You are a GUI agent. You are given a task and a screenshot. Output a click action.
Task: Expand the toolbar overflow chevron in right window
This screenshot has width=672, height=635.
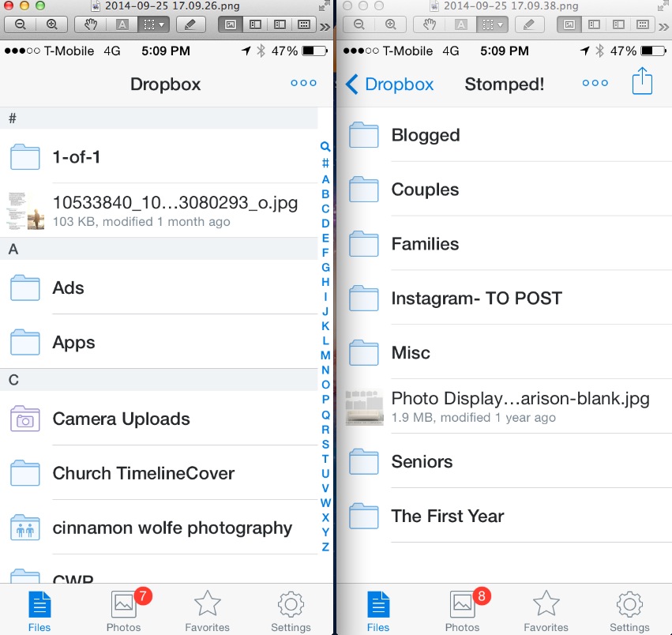(x=664, y=27)
